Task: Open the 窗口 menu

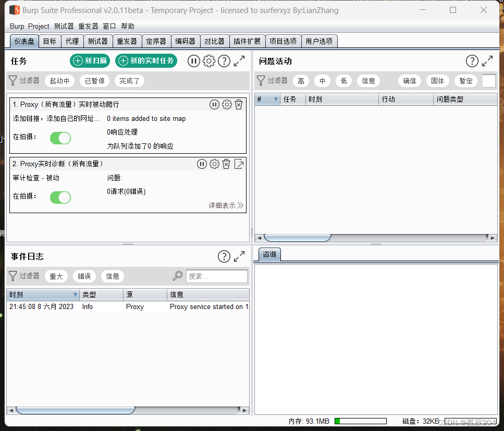Action: point(109,26)
